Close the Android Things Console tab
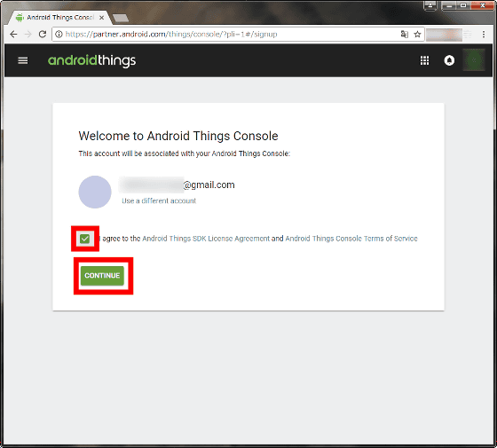 coord(101,18)
